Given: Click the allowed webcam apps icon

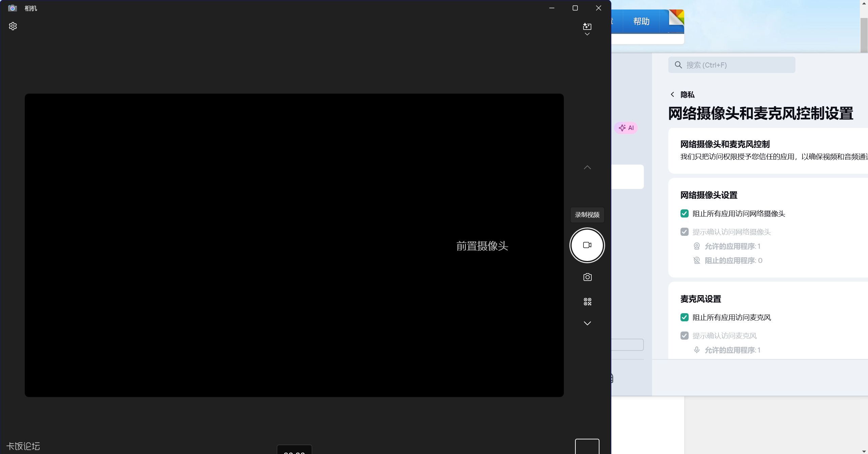Looking at the screenshot, I should tap(697, 246).
